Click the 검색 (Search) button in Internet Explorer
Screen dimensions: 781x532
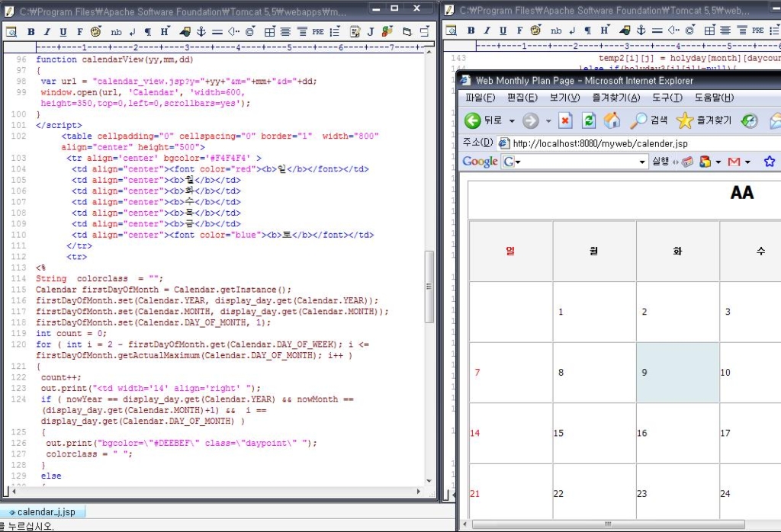coord(649,120)
